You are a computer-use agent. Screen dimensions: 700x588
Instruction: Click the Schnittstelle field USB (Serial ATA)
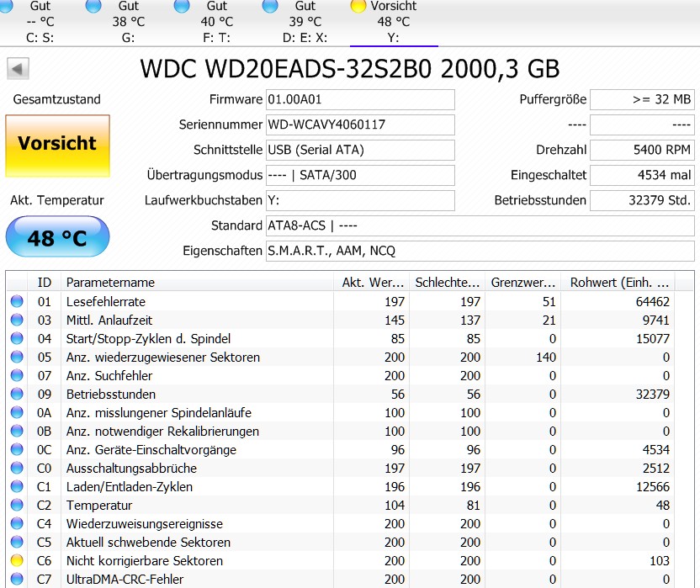tap(360, 150)
